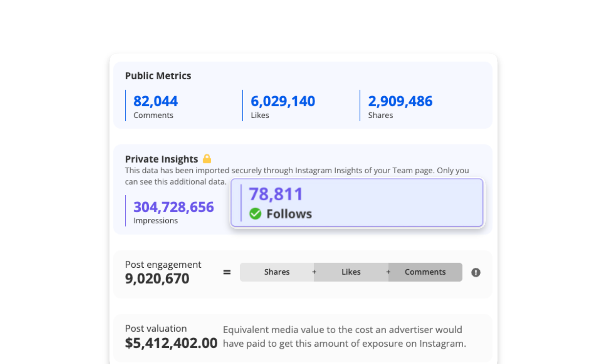Open the info icon beside engagement formula

(476, 272)
